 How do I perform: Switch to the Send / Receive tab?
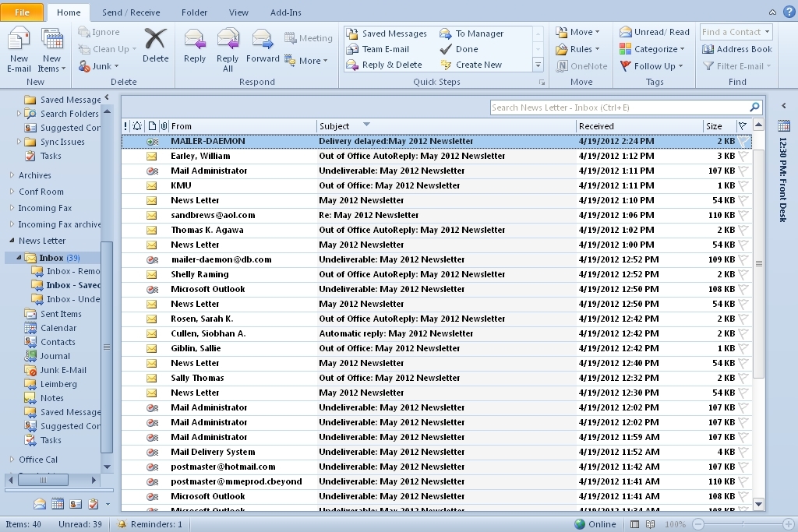click(x=132, y=12)
